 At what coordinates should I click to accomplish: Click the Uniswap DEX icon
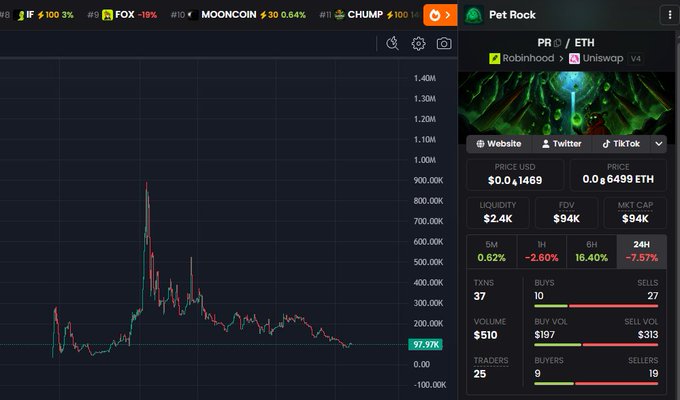coord(574,58)
